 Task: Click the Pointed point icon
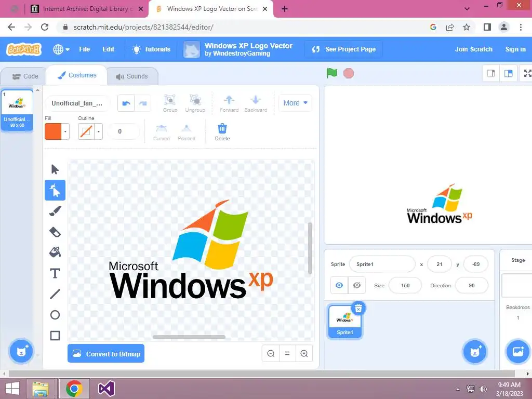click(x=187, y=132)
